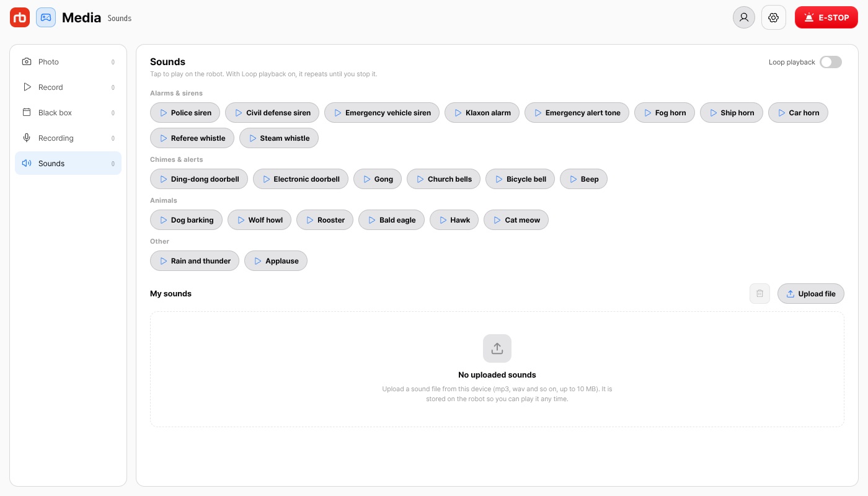Play the Bicycle bell sound
Image resolution: width=868 pixels, height=496 pixels.
click(520, 179)
